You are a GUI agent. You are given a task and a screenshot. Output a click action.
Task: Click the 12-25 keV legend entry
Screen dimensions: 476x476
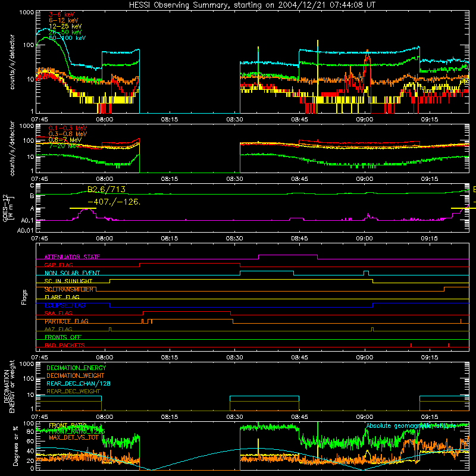(65, 26)
